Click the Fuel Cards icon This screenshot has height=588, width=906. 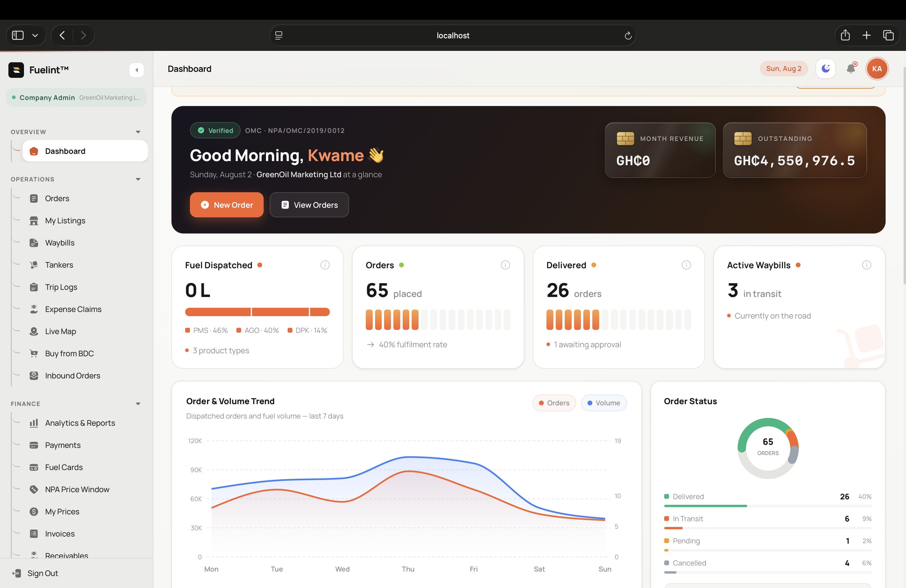click(x=34, y=467)
